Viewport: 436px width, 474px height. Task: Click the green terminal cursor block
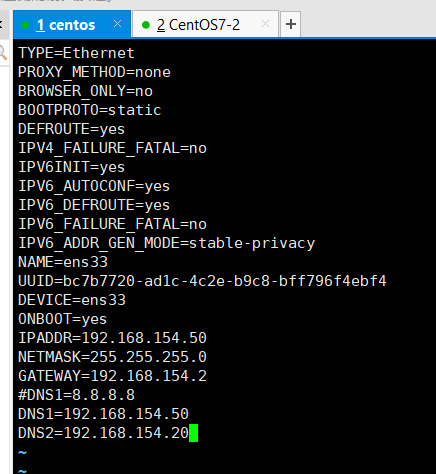(193, 433)
